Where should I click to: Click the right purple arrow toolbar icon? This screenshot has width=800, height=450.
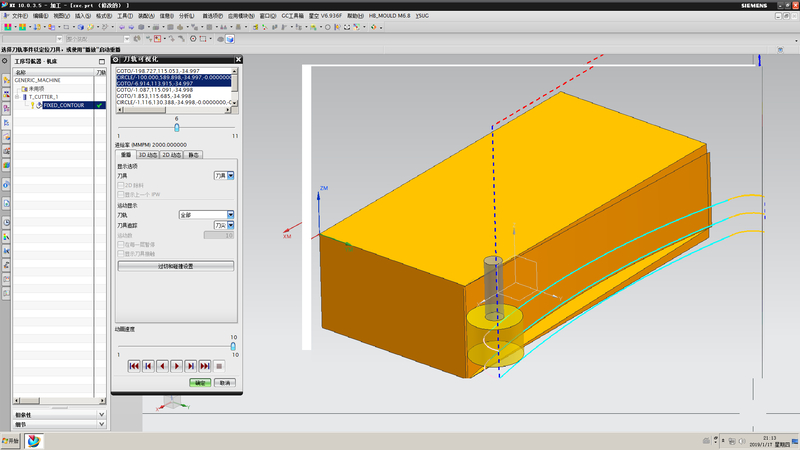(131, 27)
